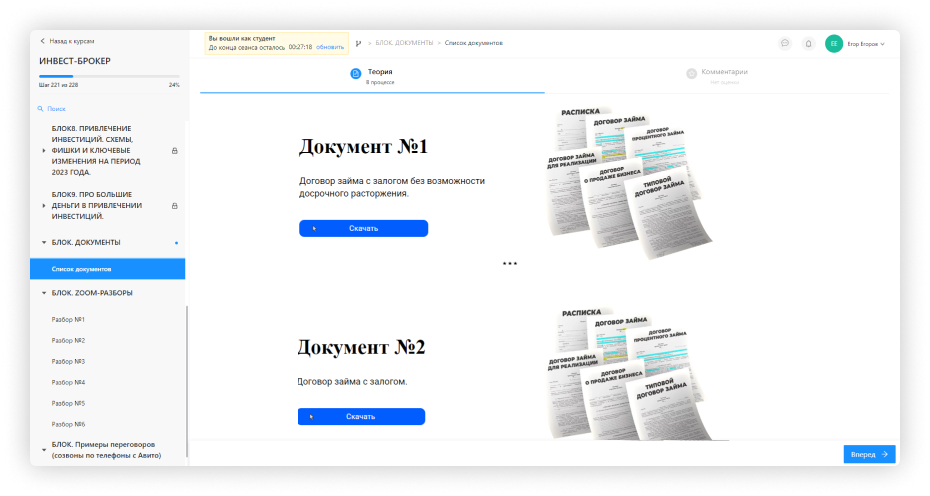Click the Документ №2 heading
Screen dimensions: 930x496
pos(361,346)
